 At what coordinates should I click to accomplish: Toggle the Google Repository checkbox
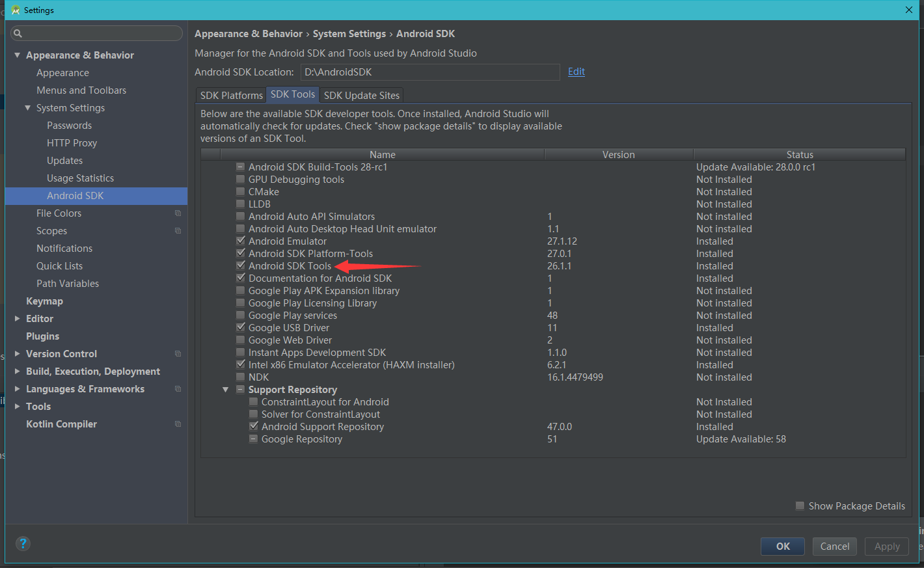(254, 439)
